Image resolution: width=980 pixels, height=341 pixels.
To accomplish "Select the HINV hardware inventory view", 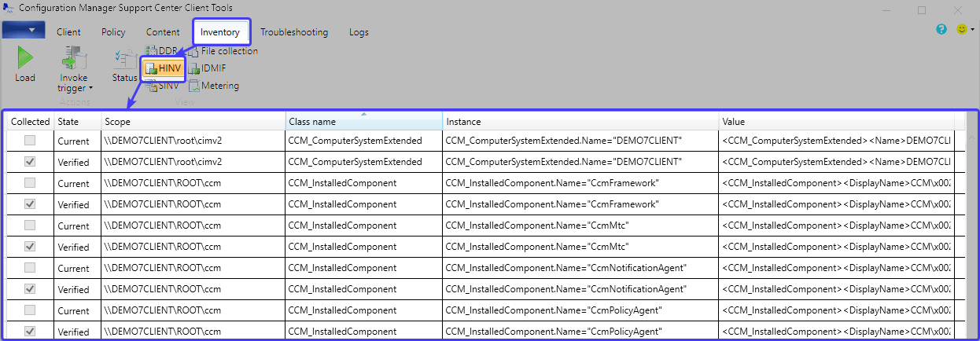I will (163, 69).
